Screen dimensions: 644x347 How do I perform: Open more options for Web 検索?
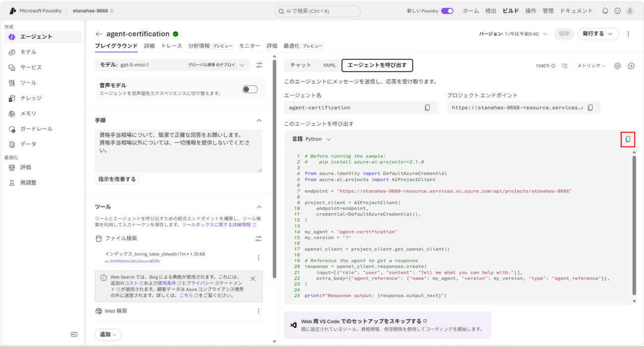(x=258, y=311)
